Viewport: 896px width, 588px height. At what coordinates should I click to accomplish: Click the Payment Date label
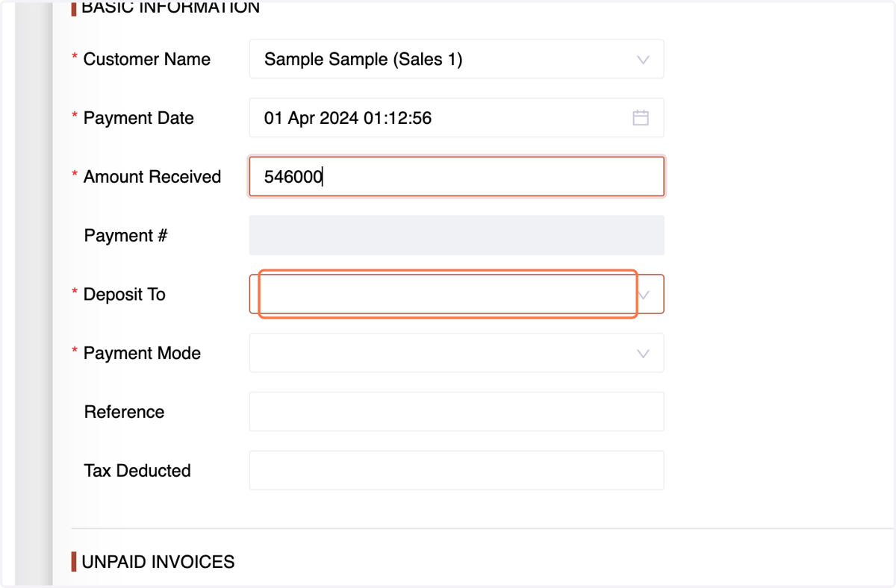(x=139, y=118)
